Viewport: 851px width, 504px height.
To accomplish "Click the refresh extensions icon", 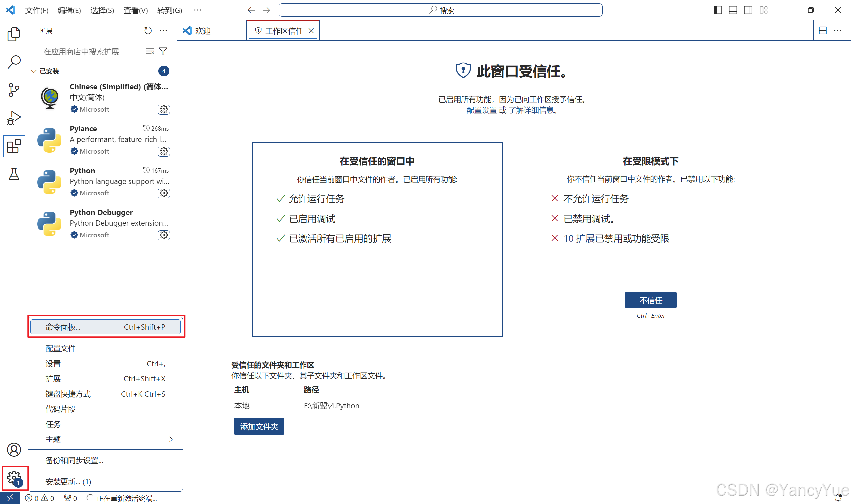I will [x=148, y=31].
